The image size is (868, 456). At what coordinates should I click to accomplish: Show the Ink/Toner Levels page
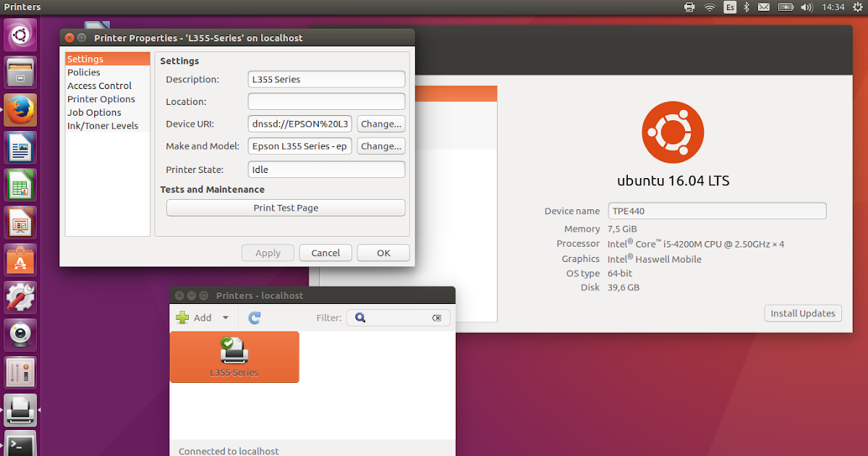(x=108, y=126)
